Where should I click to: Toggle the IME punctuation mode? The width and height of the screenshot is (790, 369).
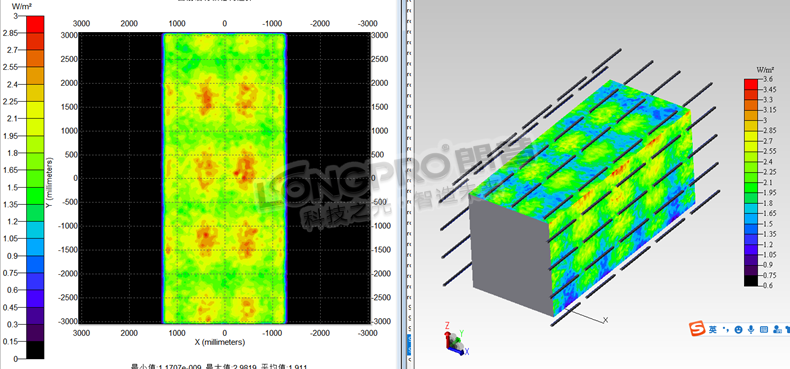tap(726, 330)
